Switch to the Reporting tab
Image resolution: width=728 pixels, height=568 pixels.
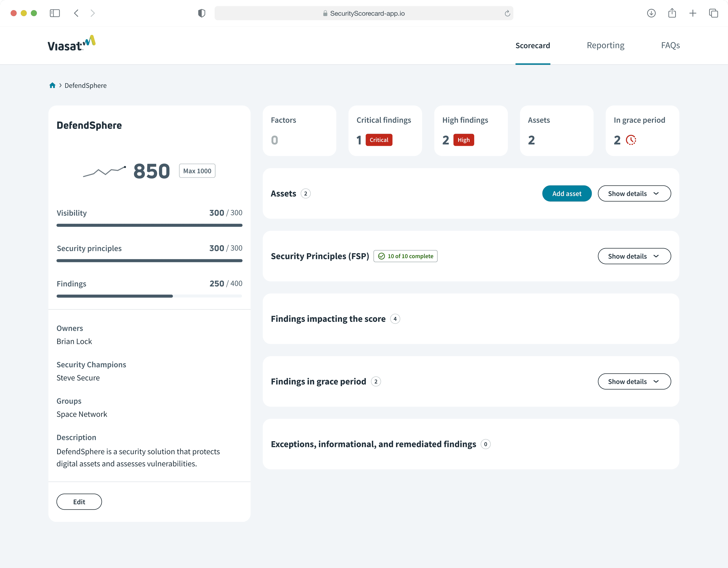(x=606, y=45)
